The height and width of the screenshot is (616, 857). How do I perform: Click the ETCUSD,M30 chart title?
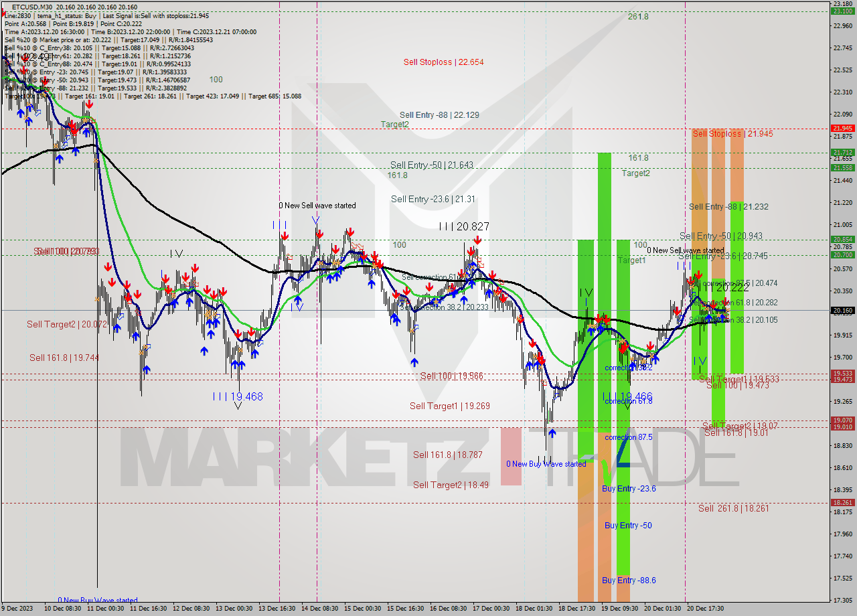[33, 6]
